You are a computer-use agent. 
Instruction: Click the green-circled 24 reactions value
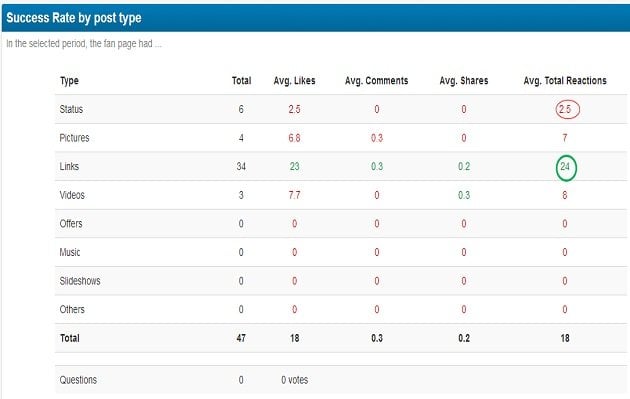(x=566, y=168)
